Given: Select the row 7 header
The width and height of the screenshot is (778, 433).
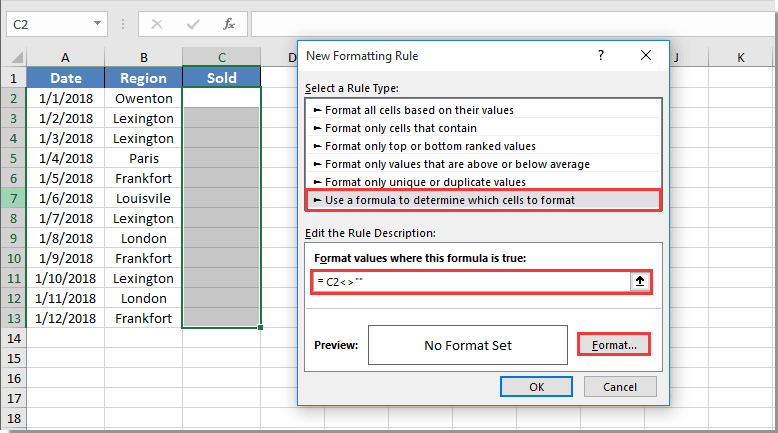Looking at the screenshot, I should click(13, 198).
